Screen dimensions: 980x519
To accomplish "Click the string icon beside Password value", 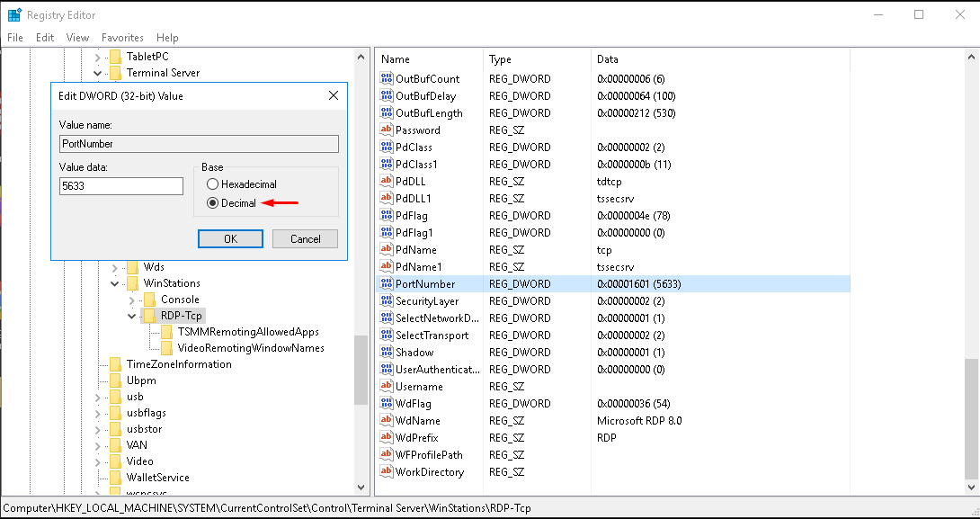I will [387, 130].
